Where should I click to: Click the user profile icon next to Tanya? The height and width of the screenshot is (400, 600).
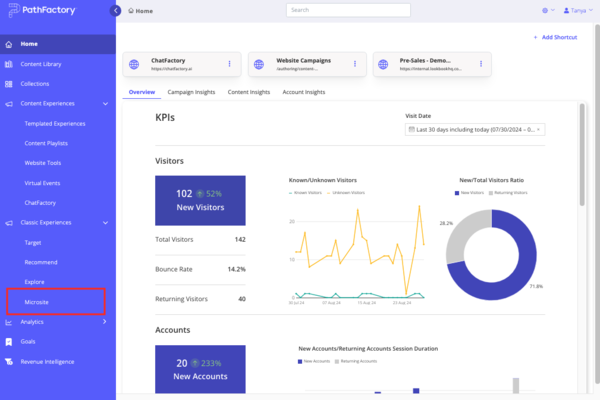[566, 11]
